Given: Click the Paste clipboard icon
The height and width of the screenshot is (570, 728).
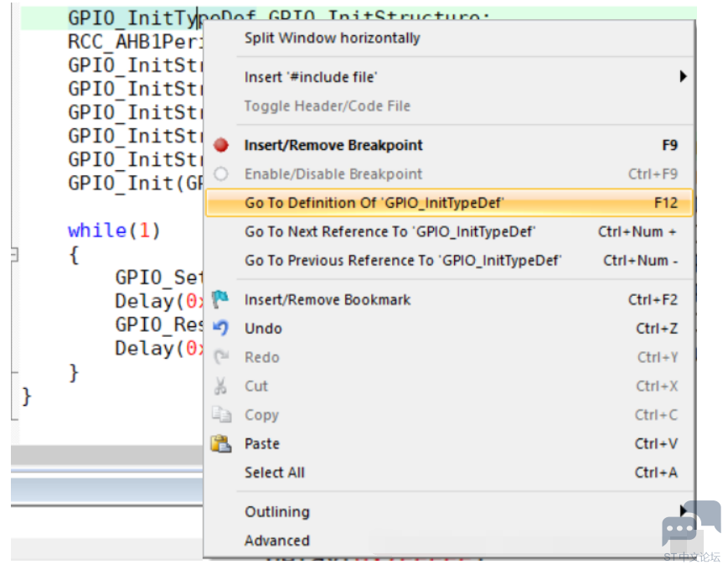Looking at the screenshot, I should click(x=221, y=443).
